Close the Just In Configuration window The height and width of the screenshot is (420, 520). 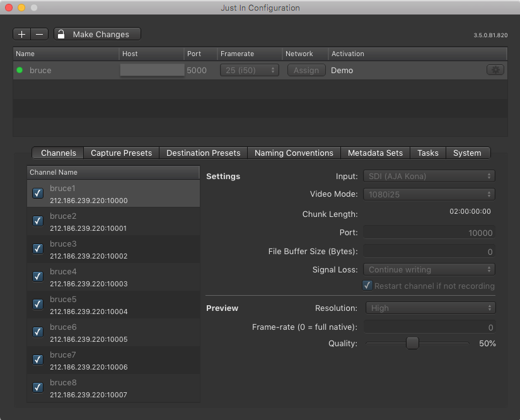pos(9,8)
